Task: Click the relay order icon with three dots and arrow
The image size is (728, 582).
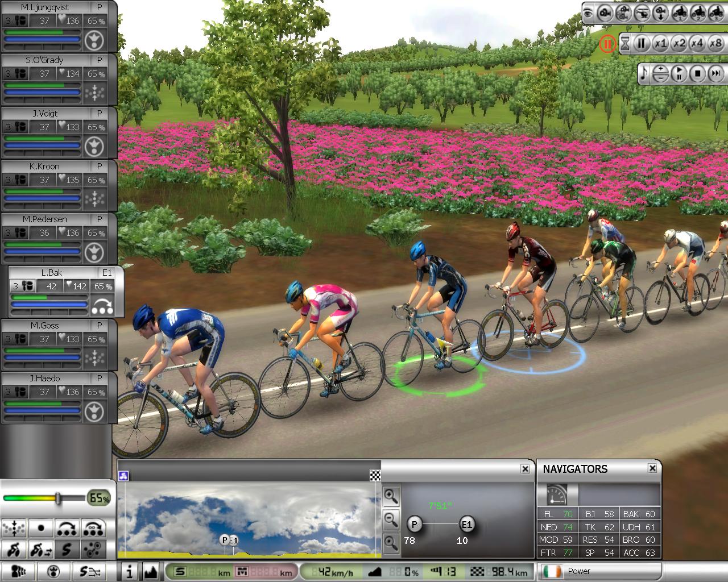Action: (x=68, y=528)
